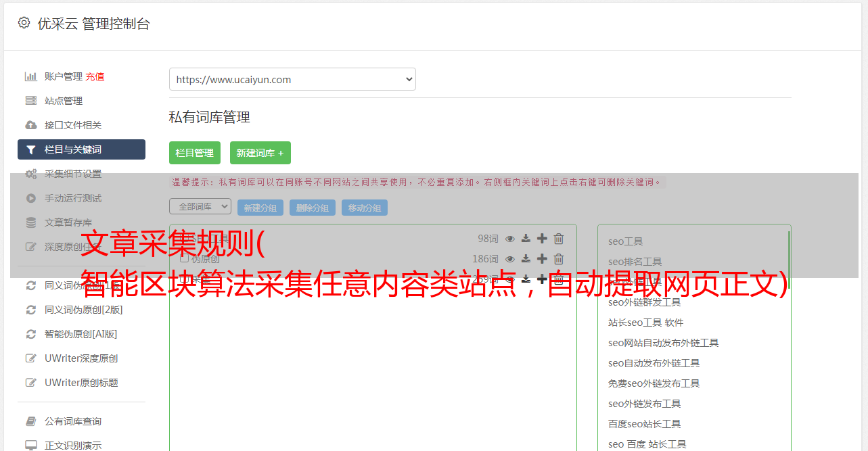The height and width of the screenshot is (451, 868).
Task: Tick the 伪原创 library checkbox
Action: click(184, 258)
